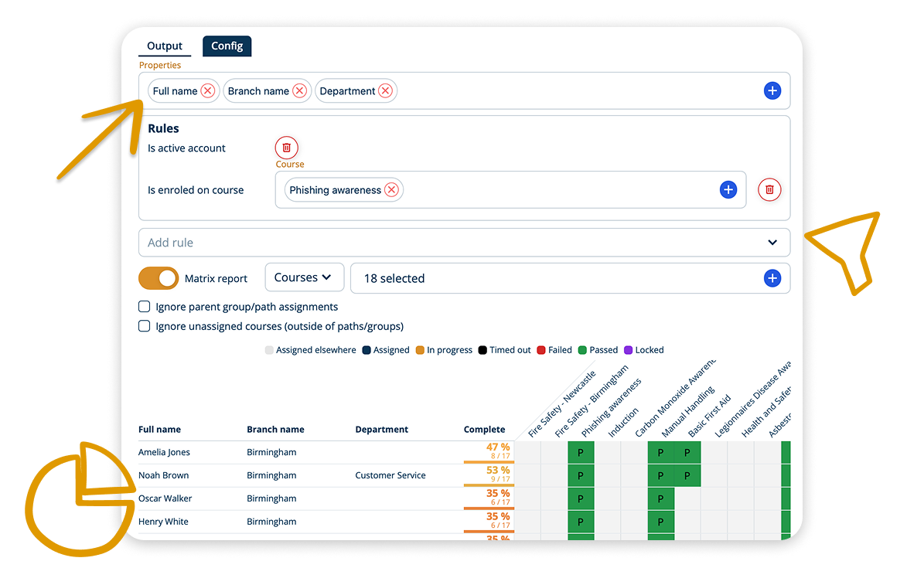Click the Passed green legend swatch
This screenshot has height=568, width=924.
[582, 350]
